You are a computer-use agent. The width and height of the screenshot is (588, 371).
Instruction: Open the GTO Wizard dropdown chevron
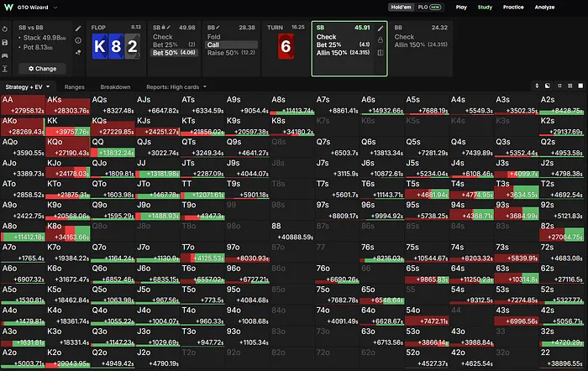[x=55, y=8]
